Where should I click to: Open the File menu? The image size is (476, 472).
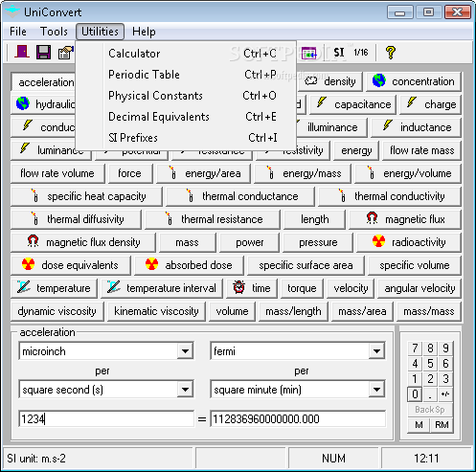pyautogui.click(x=18, y=32)
